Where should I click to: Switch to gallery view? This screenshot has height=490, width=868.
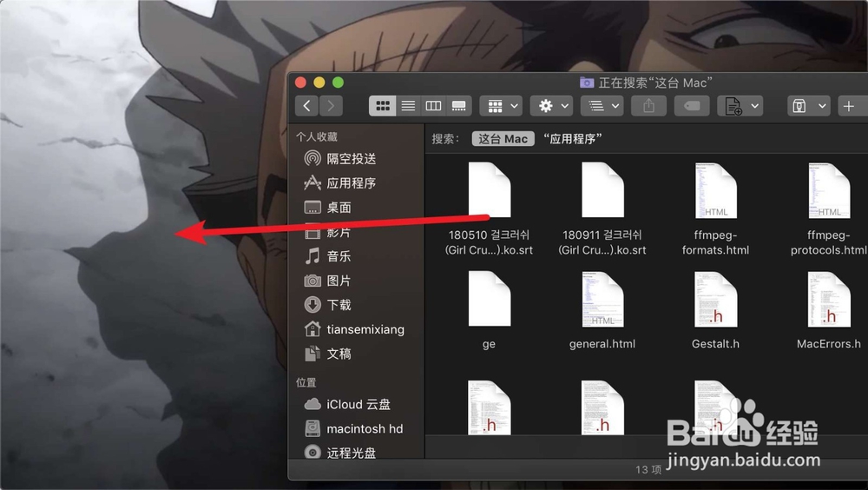click(459, 105)
